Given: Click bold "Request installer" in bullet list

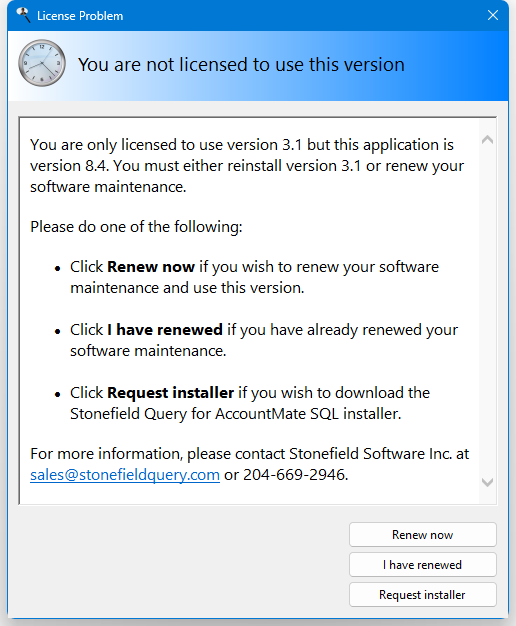Looking at the screenshot, I should tap(171, 393).
